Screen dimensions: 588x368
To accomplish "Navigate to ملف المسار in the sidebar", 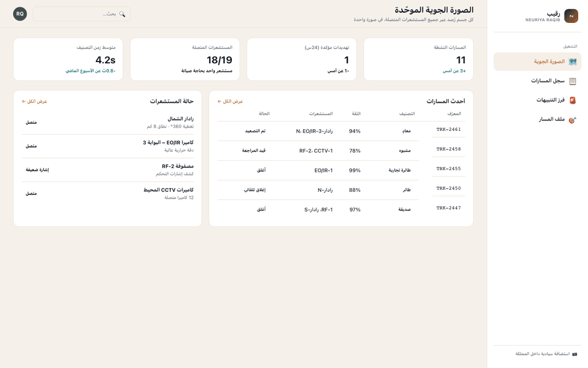I will pyautogui.click(x=537, y=119).
